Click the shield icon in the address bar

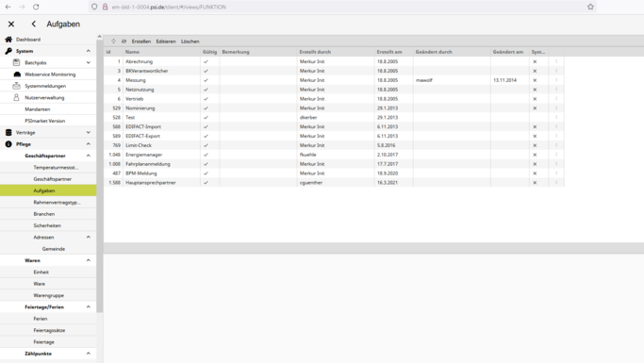pos(94,7)
